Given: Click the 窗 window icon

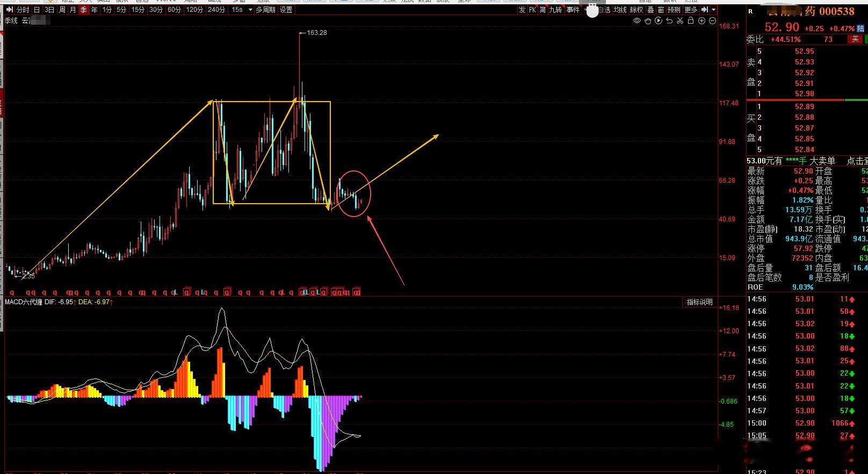Looking at the screenshot, I should tap(661, 10).
